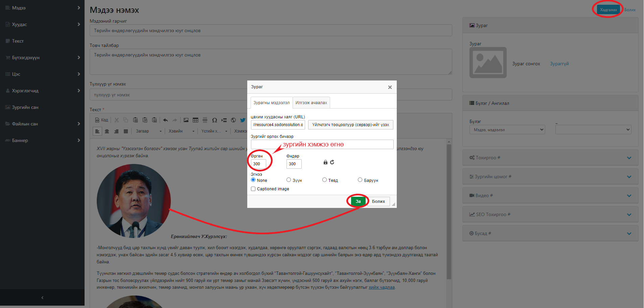Screen dimensions: 644x308
Task: Click the Omega special character icon
Action: [214, 120]
